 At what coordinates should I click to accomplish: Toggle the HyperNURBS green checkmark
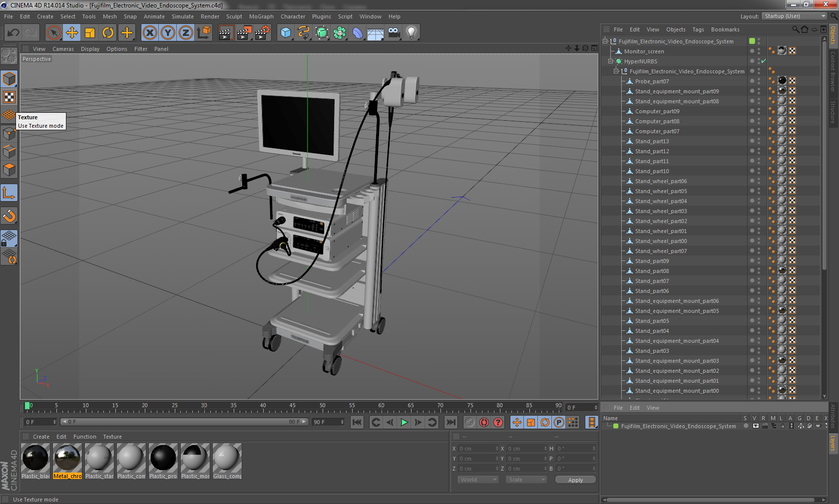tap(764, 61)
